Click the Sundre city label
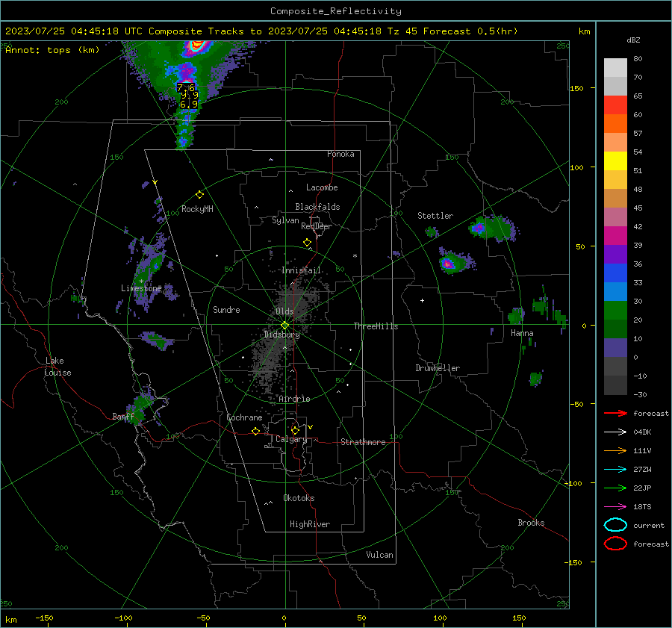 (226, 310)
